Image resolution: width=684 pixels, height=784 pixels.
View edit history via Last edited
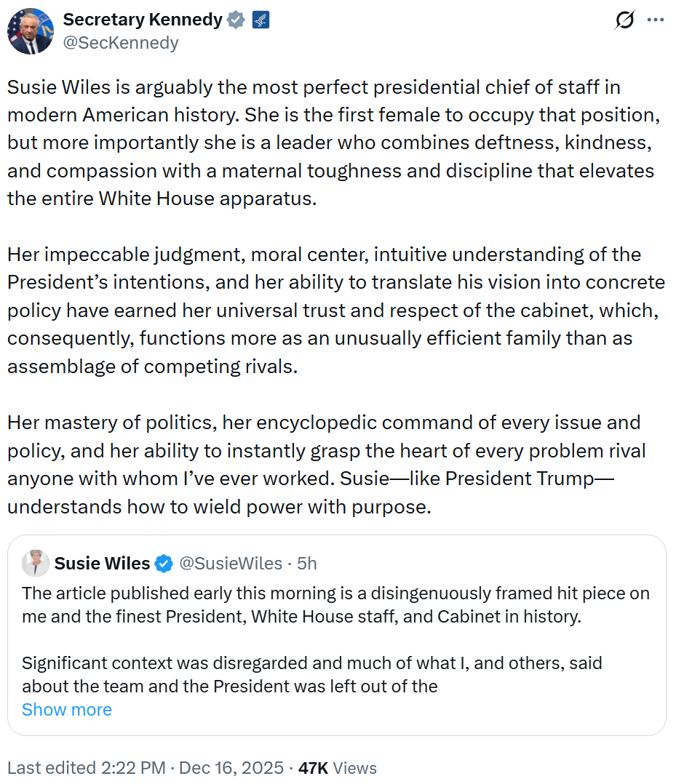(50, 768)
